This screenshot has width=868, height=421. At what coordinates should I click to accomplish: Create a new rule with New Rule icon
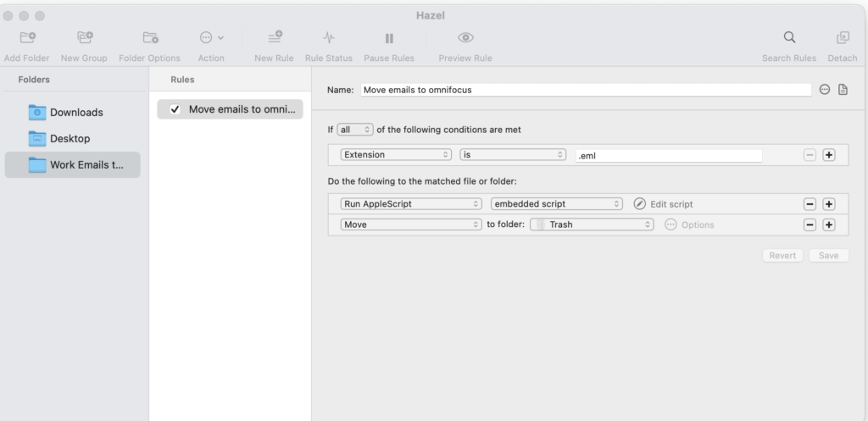[x=275, y=38]
